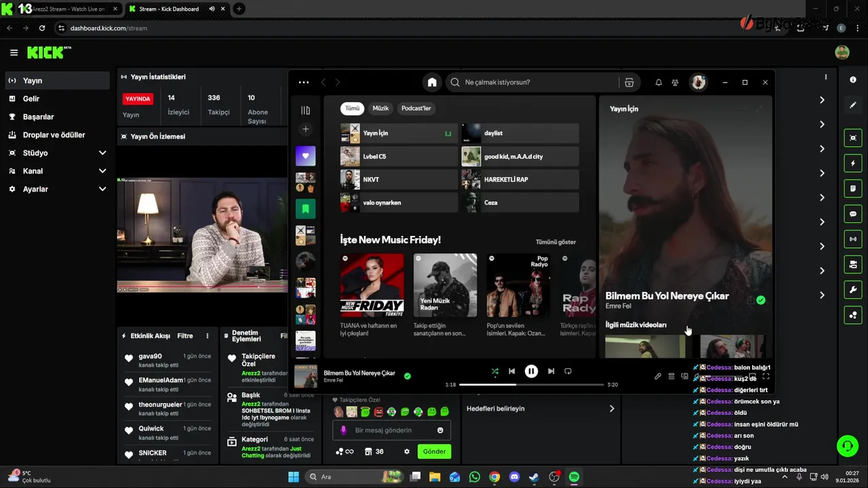Open File Explorer from taskbar

pos(435,477)
